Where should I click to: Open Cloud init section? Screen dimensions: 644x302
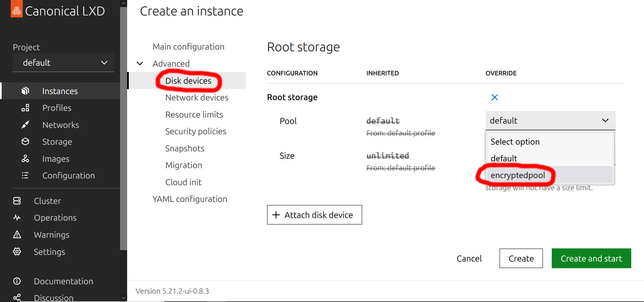pyautogui.click(x=183, y=182)
